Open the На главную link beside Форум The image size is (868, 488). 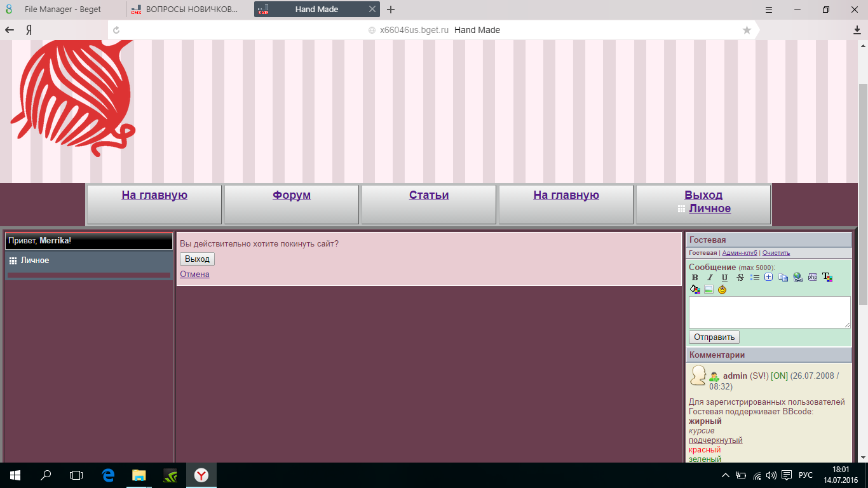point(154,195)
